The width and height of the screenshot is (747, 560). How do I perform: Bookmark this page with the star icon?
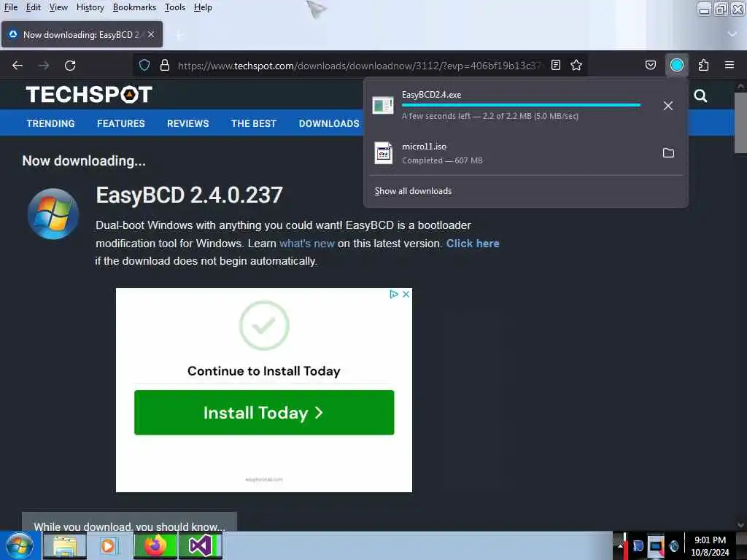click(x=576, y=65)
